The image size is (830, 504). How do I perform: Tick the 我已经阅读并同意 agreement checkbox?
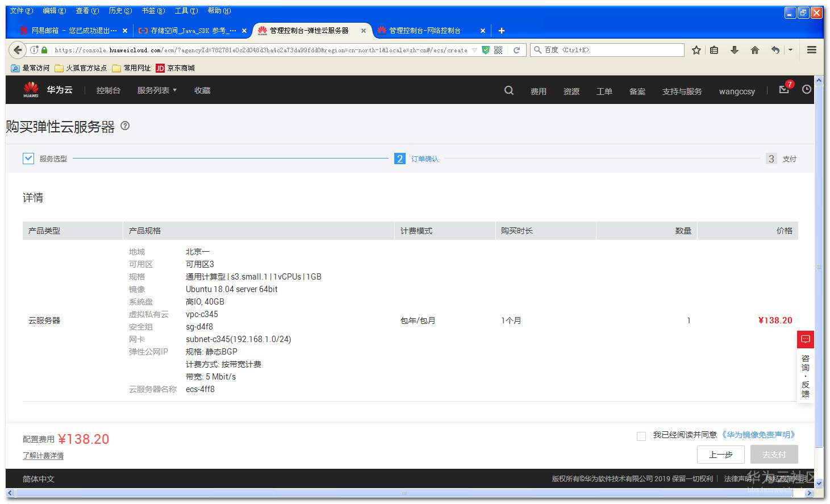click(x=641, y=436)
